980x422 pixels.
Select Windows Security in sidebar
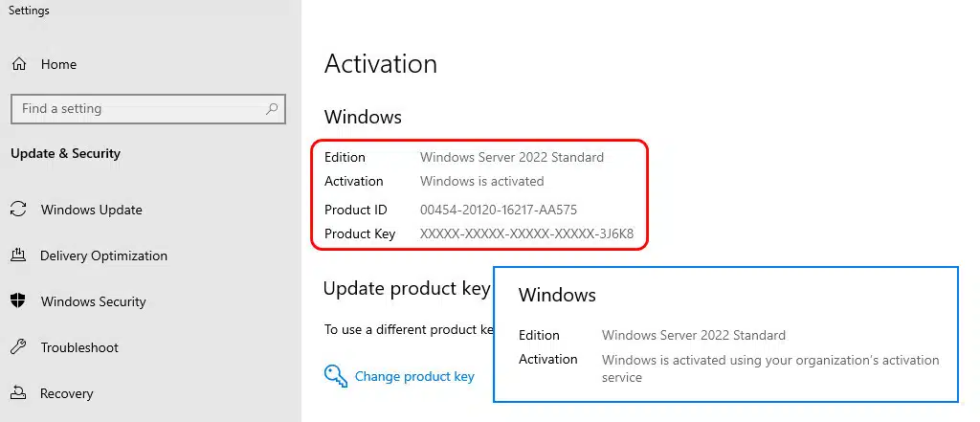[x=93, y=302]
